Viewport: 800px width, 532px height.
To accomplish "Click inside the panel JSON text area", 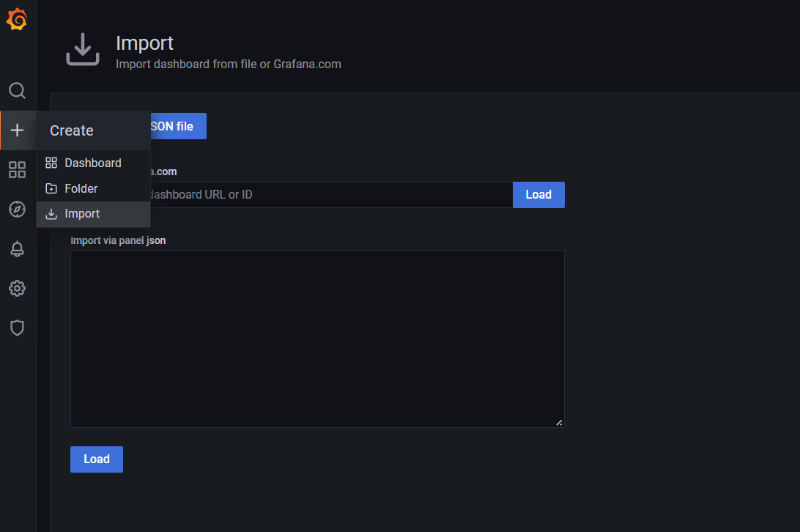I will coord(317,339).
